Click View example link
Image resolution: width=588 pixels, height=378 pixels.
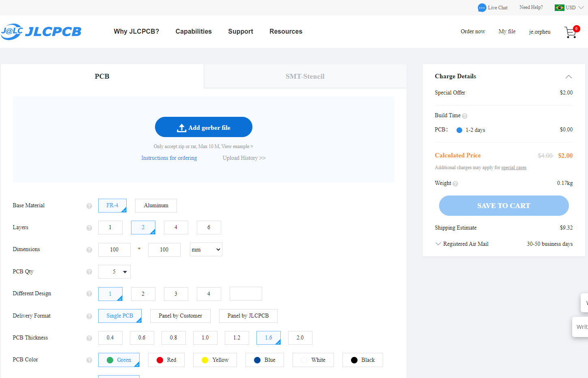pyautogui.click(x=237, y=146)
